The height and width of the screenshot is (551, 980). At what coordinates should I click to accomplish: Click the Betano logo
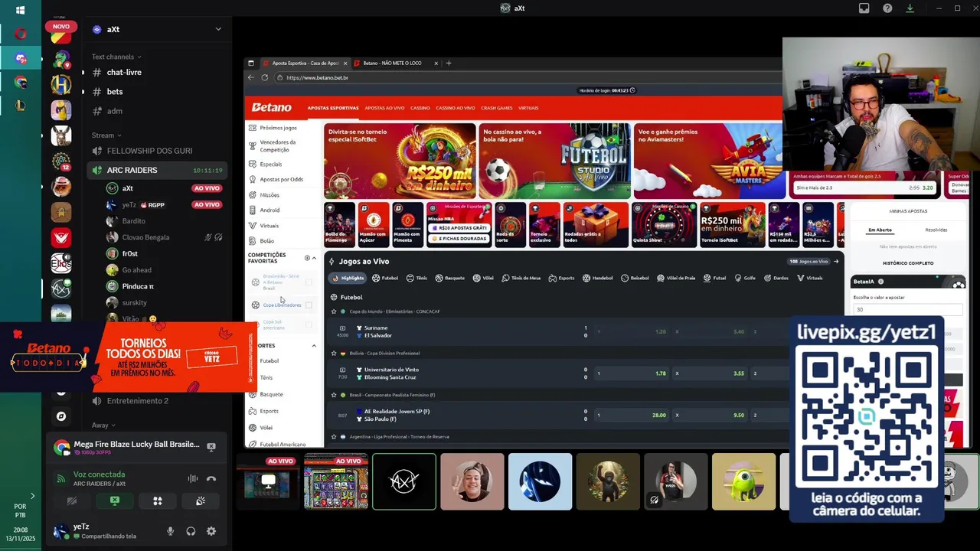272,107
